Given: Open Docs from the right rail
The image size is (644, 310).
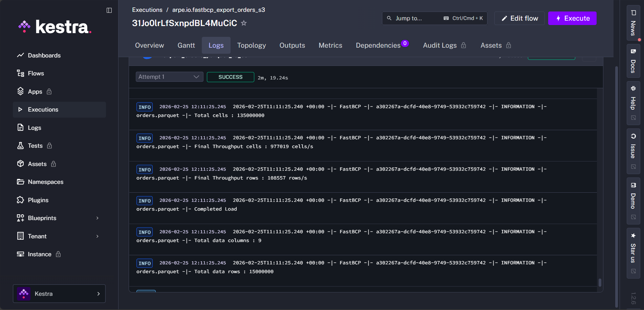Looking at the screenshot, I should click(633, 61).
